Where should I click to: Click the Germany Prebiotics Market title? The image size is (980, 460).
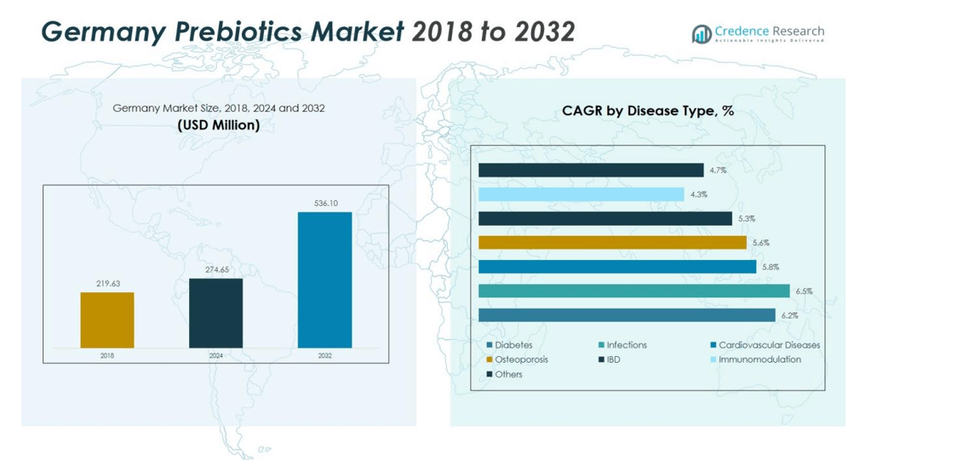307,32
